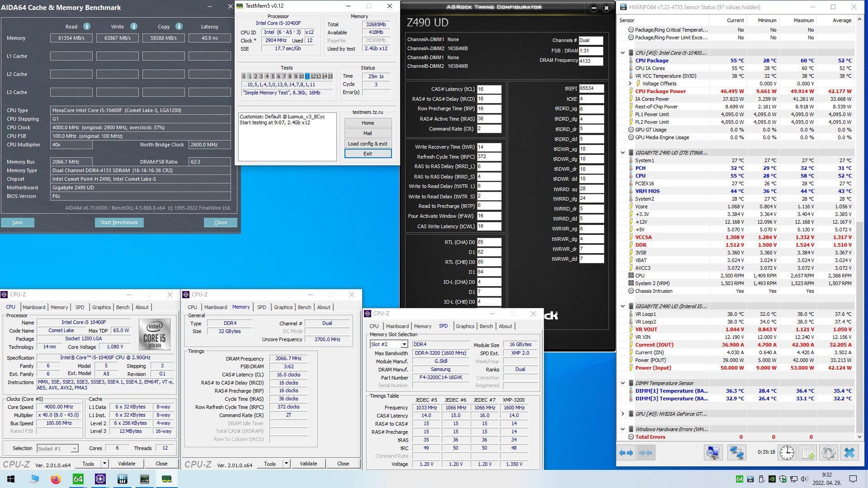Click the HWiNFO log file add icon

click(808, 453)
